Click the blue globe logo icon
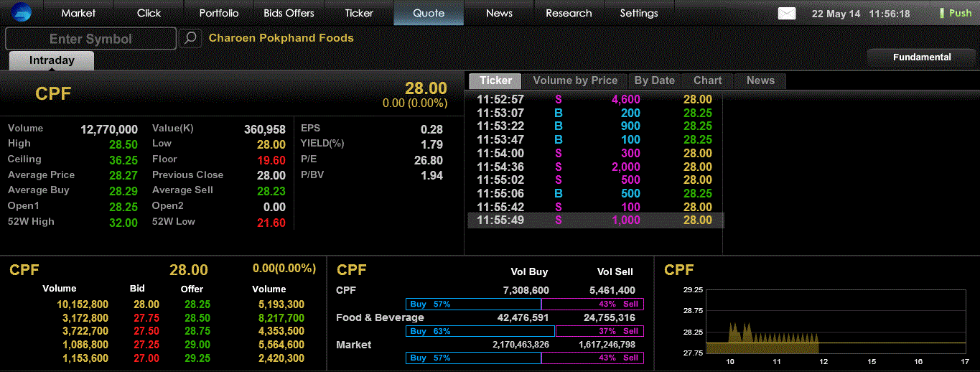Viewport: 980px width, 372px height. pos(21,13)
